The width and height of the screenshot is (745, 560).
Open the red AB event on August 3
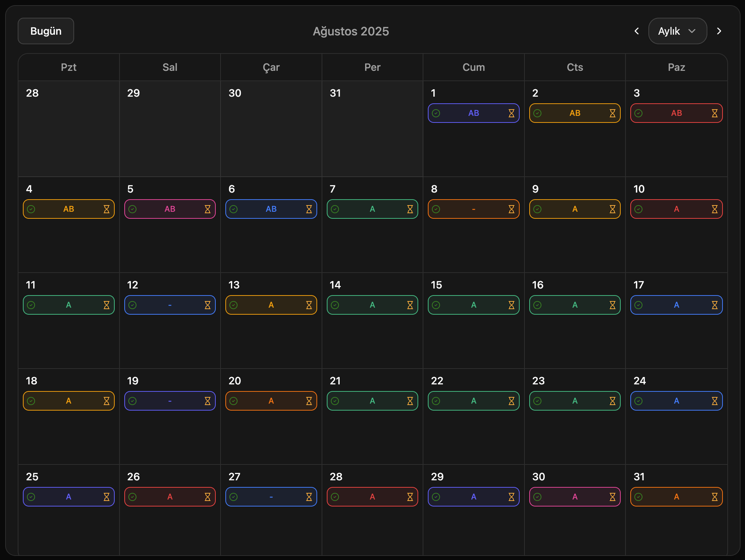[676, 113]
